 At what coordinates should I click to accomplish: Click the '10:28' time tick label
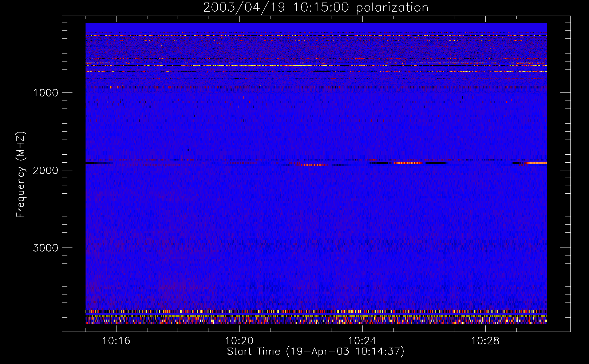point(485,341)
